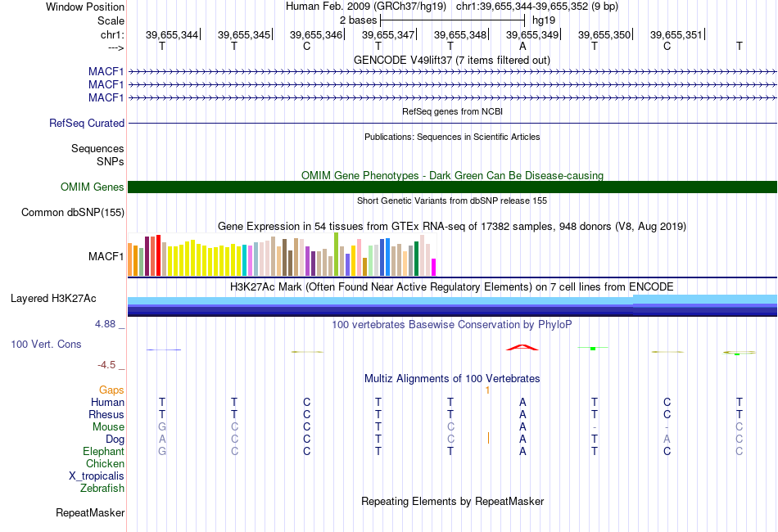Select the Chicken alignment row label
The width and height of the screenshot is (778, 532).
coord(105,463)
